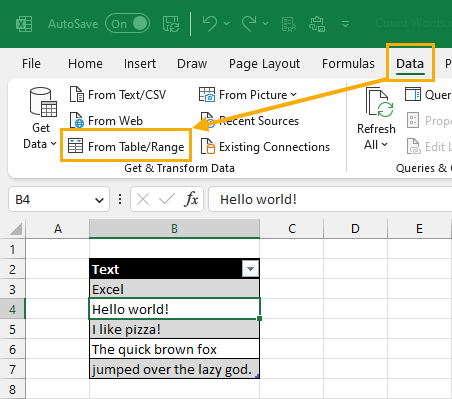
Task: Click the Queries & Connections pane icon
Action: point(413,94)
